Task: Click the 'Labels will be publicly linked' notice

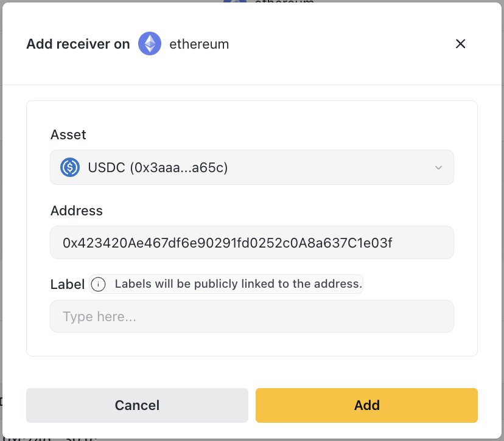Action: (238, 284)
